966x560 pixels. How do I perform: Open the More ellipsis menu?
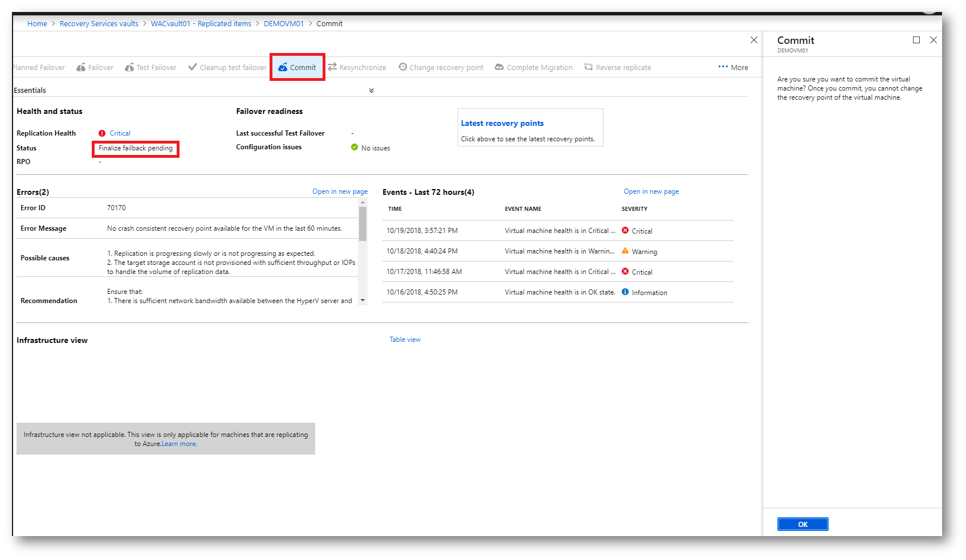(x=733, y=67)
